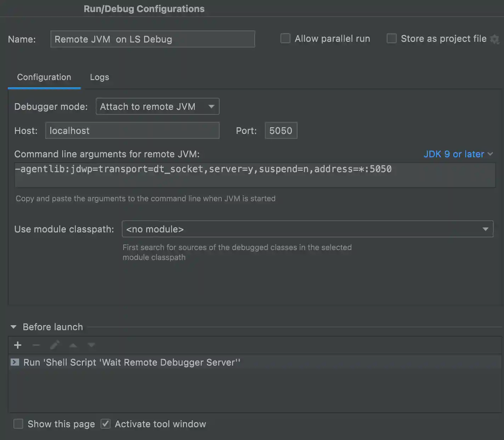504x440 pixels.
Task: Click the run arrow on the Shell Script task
Action: [15, 362]
